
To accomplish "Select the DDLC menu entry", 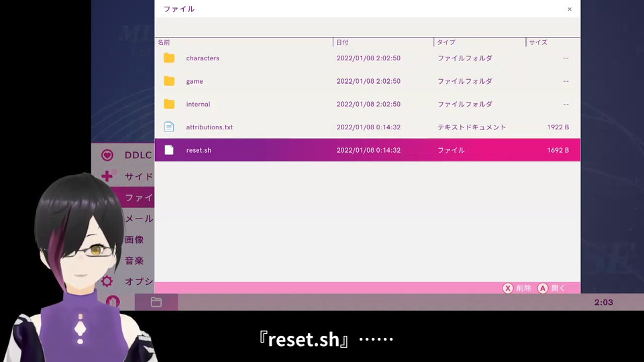I will point(138,155).
